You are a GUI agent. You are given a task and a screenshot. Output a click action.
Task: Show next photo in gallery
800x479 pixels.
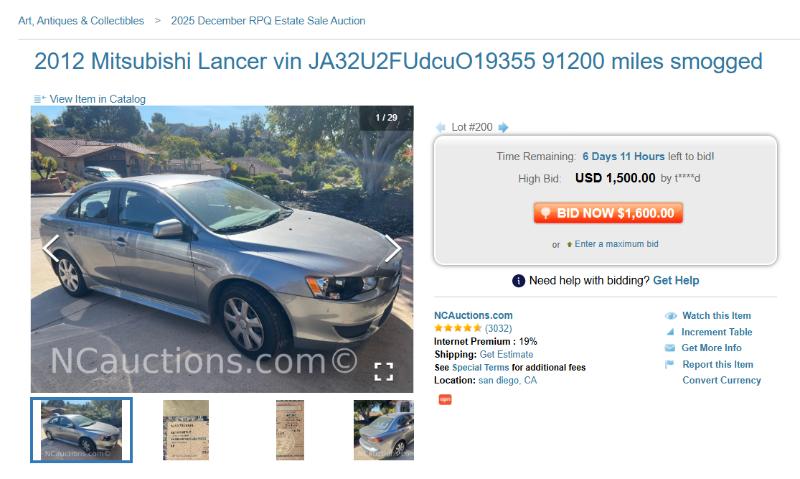click(393, 248)
